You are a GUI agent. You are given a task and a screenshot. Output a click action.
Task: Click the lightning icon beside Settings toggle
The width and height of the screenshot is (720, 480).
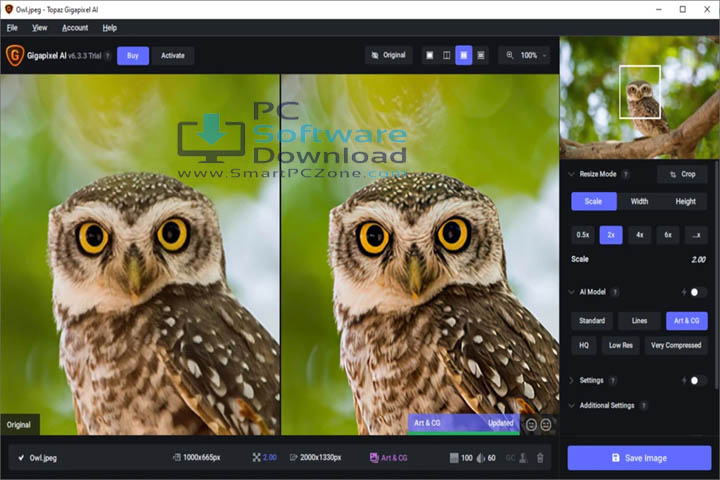(684, 380)
